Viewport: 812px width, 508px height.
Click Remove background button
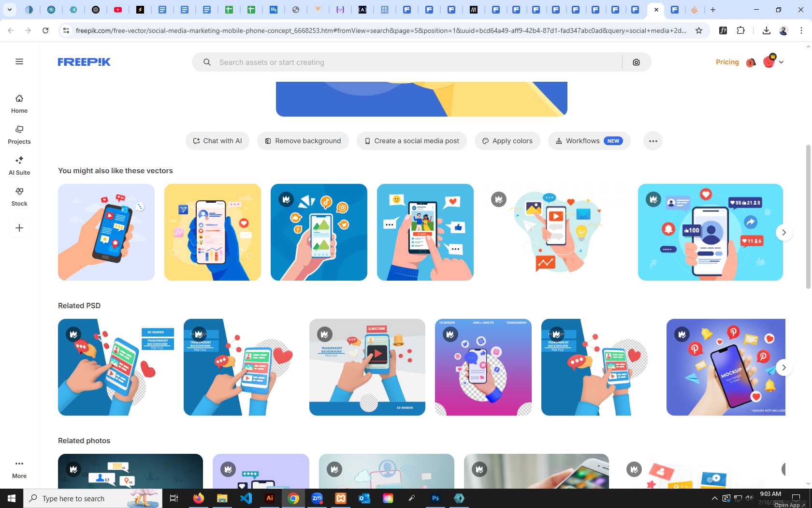(303, 141)
